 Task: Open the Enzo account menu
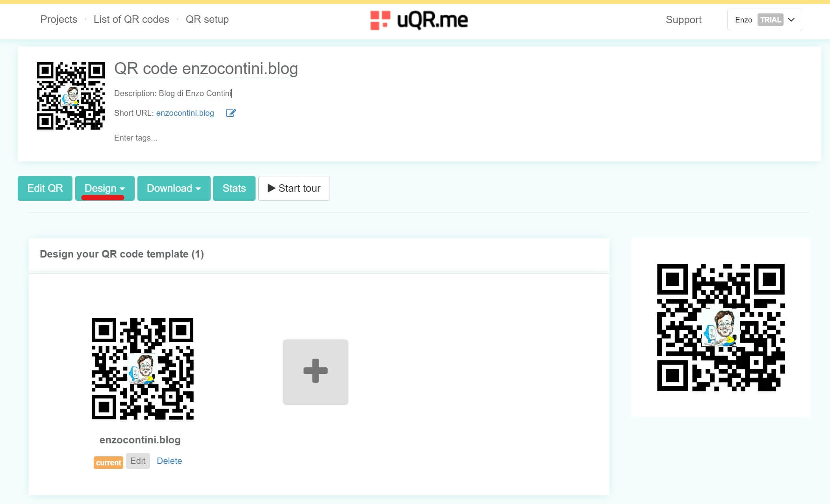(x=765, y=20)
